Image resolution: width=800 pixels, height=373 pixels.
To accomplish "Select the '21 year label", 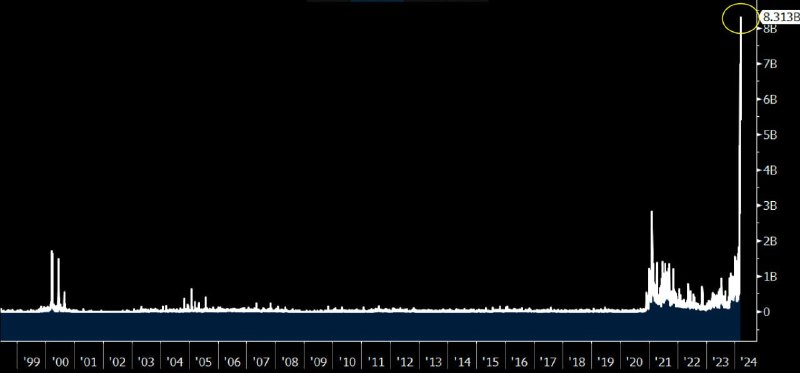I will click(663, 362).
